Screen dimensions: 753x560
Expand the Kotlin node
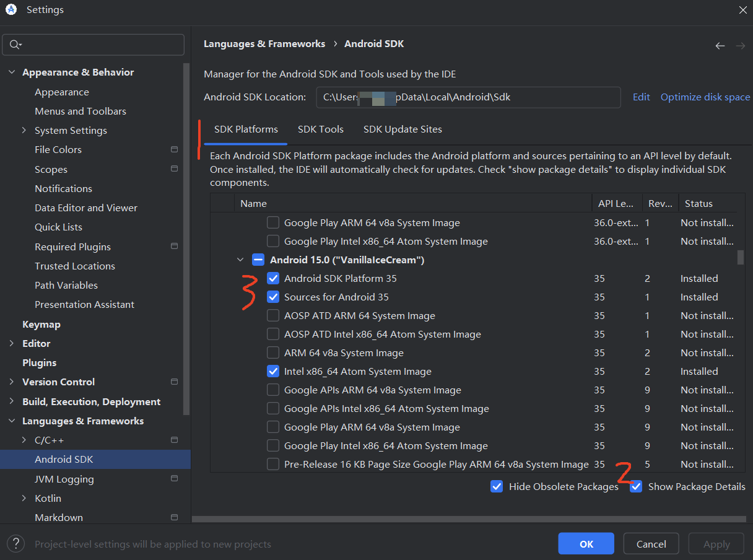pyautogui.click(x=24, y=498)
